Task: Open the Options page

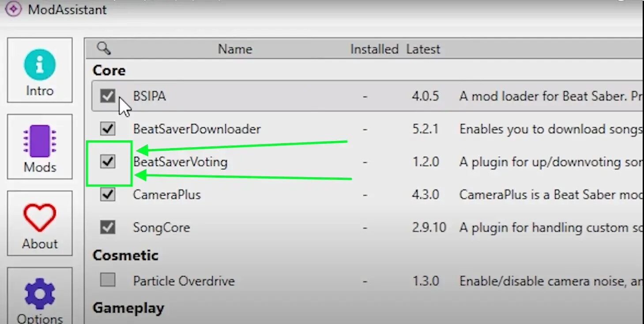Action: pyautogui.click(x=40, y=296)
